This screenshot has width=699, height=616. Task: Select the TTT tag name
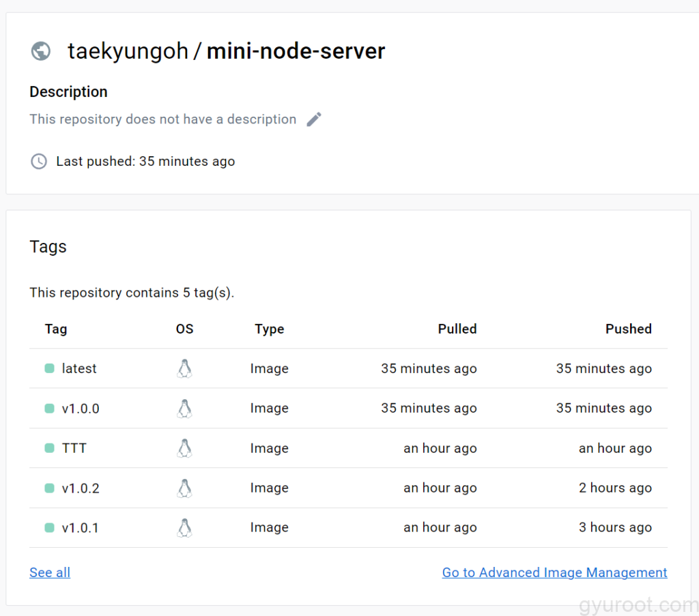(x=74, y=448)
